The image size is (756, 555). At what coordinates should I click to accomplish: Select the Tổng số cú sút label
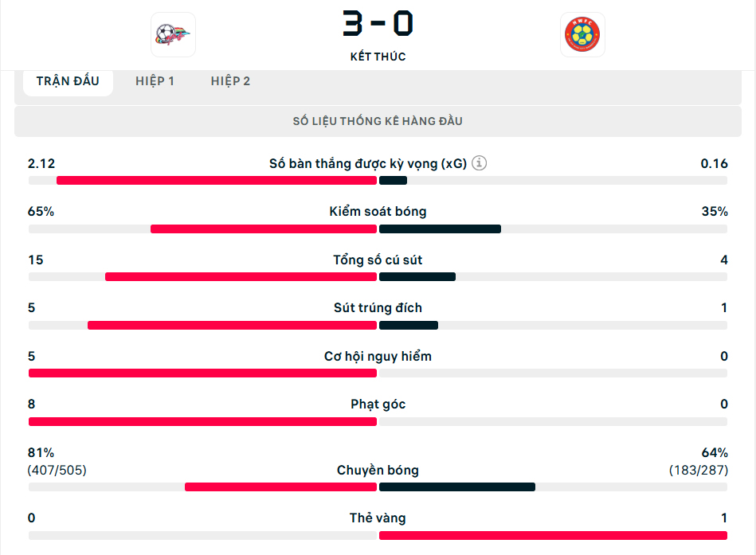coord(378,260)
